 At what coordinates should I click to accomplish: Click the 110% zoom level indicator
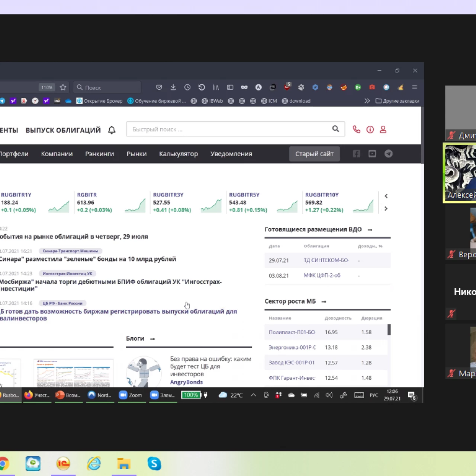coord(46,87)
